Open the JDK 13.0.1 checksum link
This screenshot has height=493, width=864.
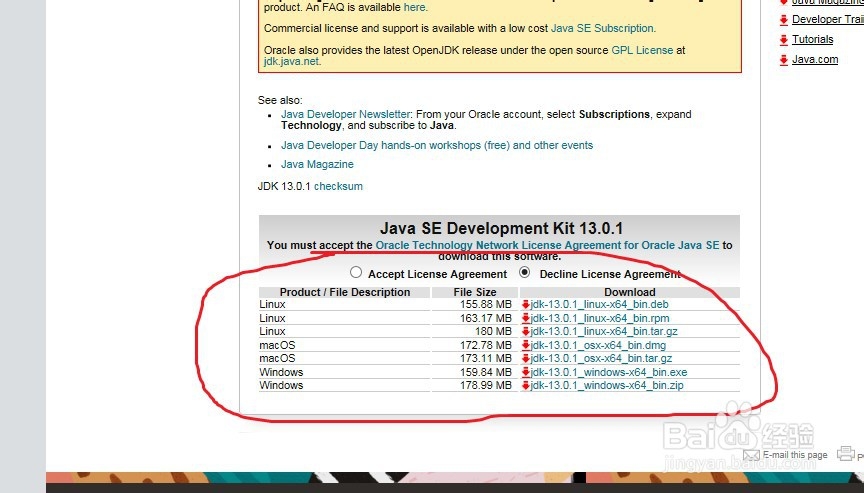(x=338, y=186)
